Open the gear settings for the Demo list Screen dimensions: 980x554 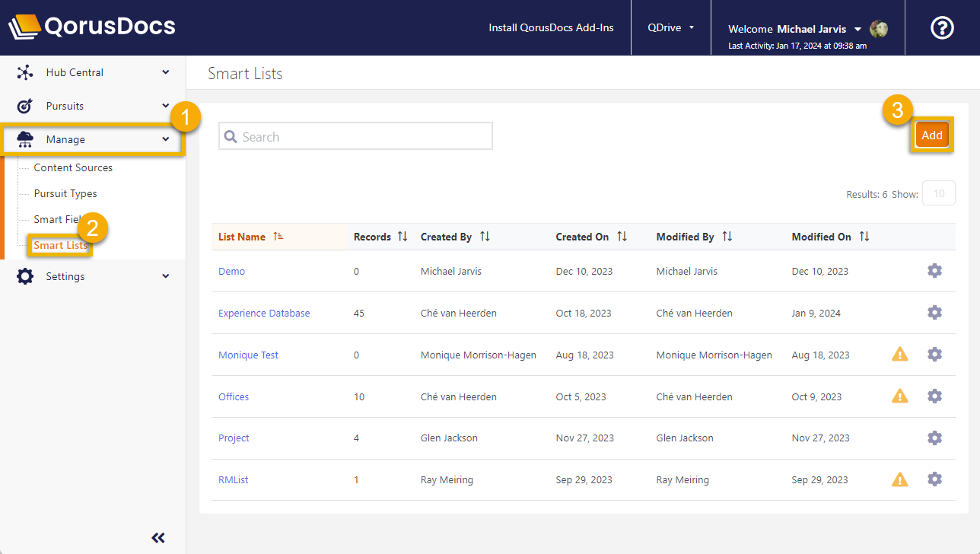(x=934, y=270)
